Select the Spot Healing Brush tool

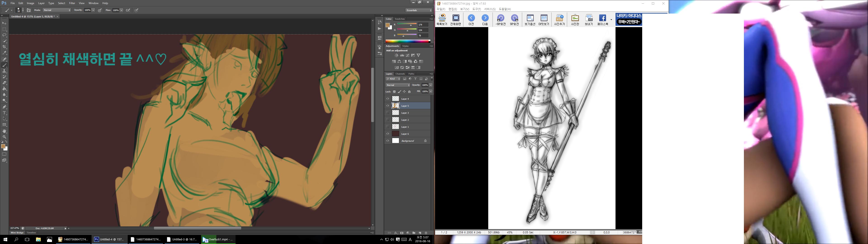[4, 59]
